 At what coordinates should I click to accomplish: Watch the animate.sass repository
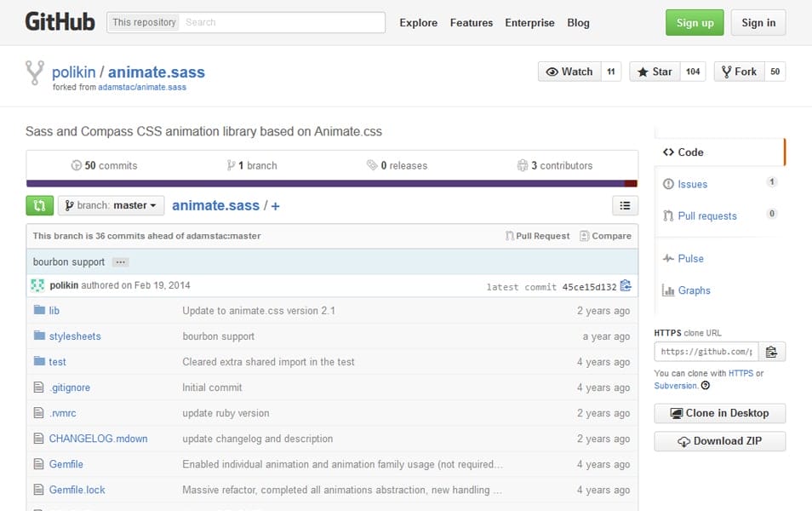click(x=569, y=72)
